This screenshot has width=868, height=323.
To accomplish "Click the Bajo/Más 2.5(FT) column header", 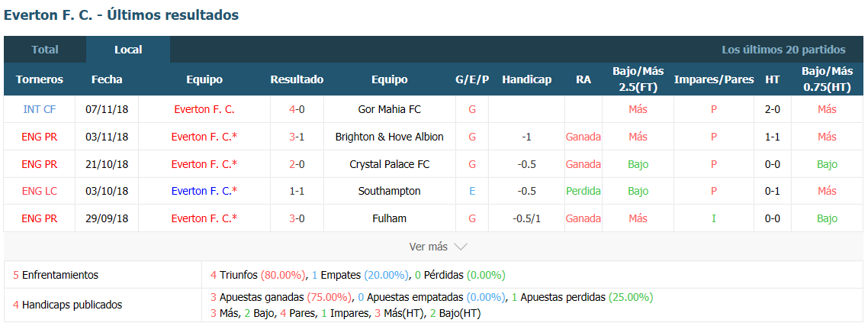I will tap(638, 79).
